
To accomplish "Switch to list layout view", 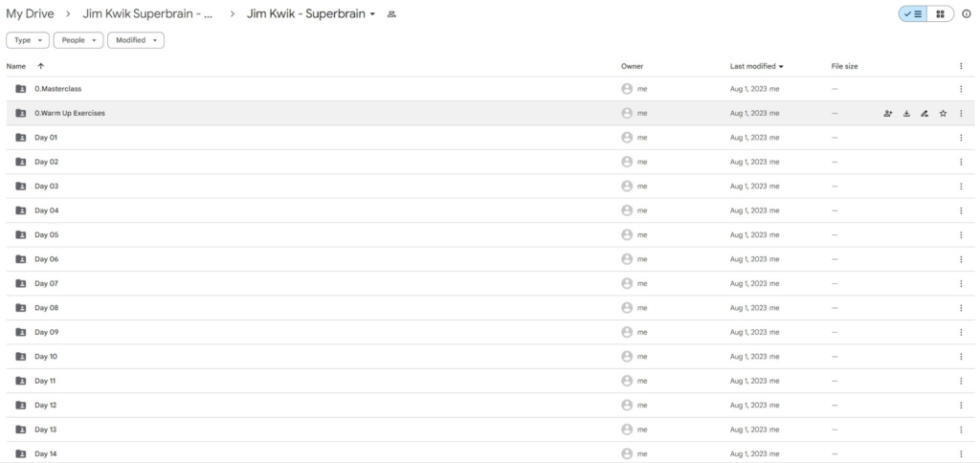I will (913, 14).
